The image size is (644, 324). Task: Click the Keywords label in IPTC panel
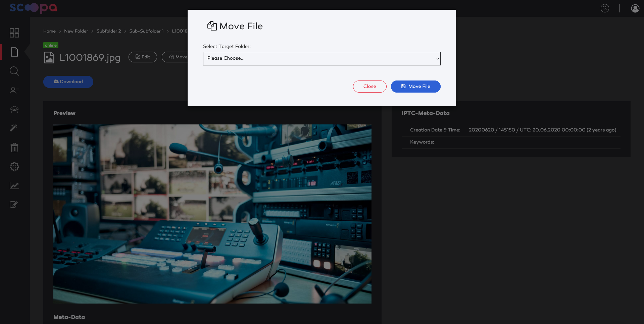[x=422, y=142]
